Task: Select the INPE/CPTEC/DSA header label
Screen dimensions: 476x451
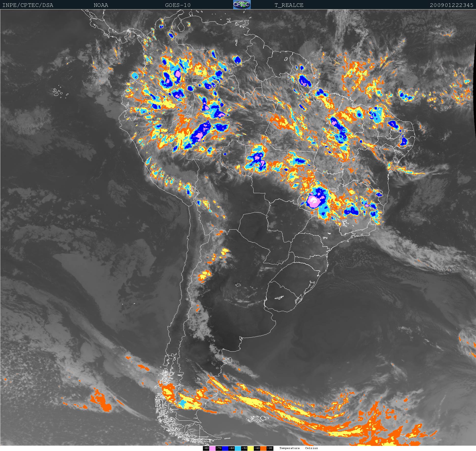Action: (28, 5)
